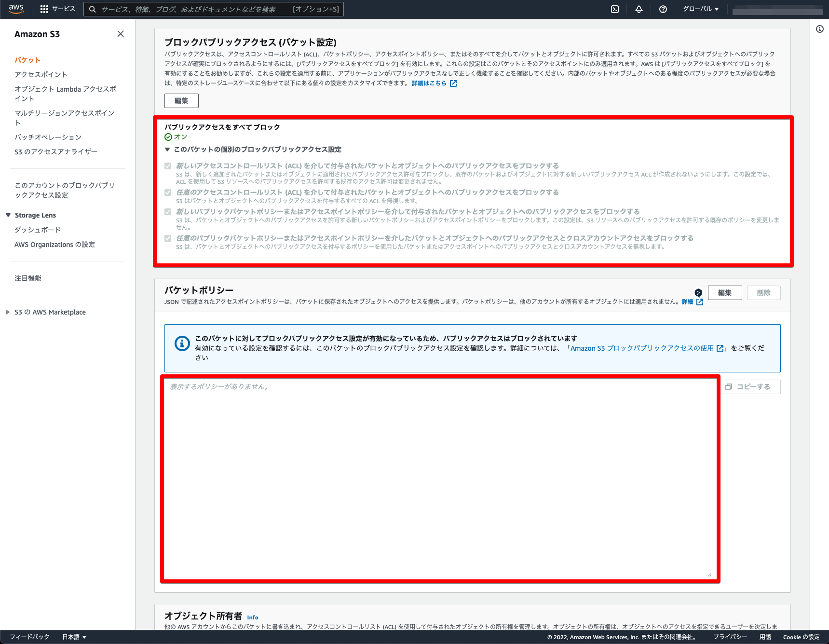Select オブジェクト Lambda アクセスポイント in sidebar

(x=66, y=94)
